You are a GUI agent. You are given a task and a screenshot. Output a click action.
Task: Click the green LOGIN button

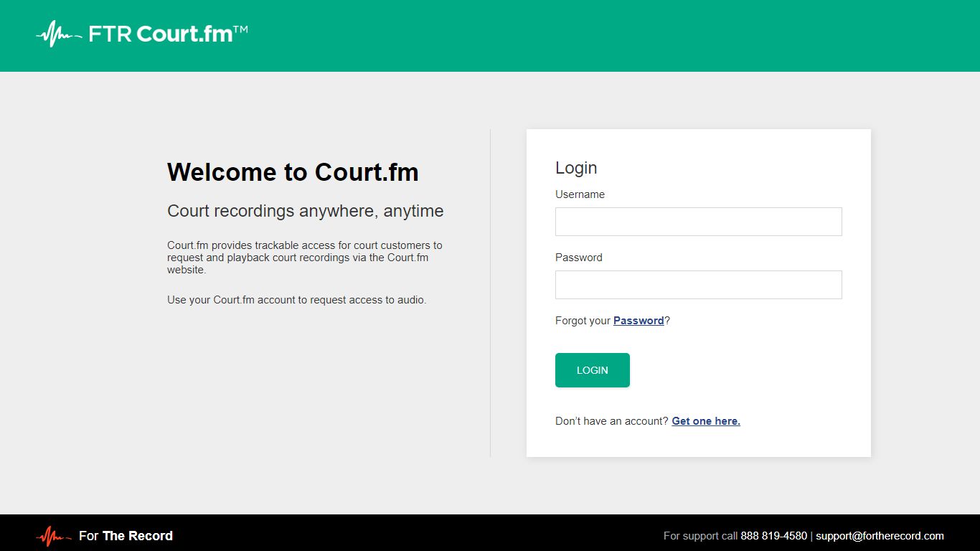593,370
